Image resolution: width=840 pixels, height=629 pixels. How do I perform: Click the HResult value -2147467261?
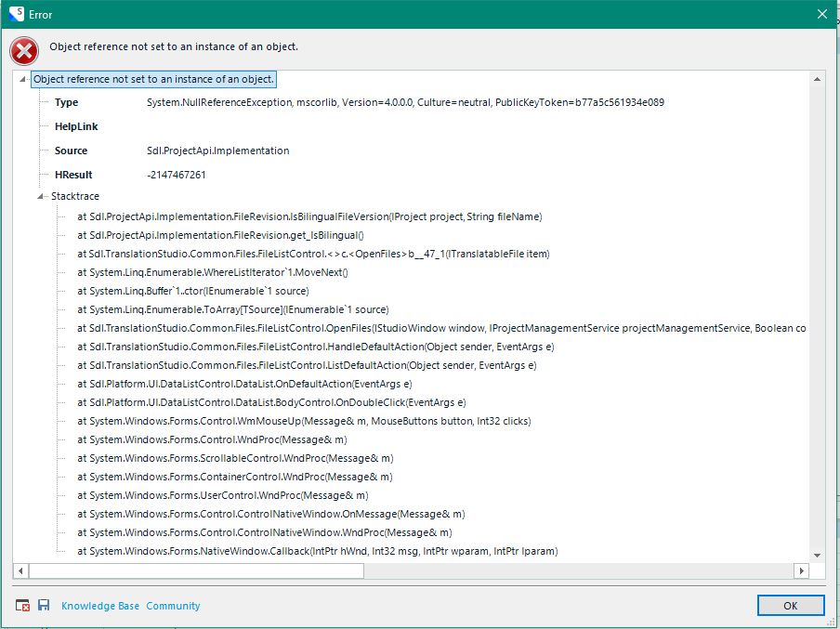pos(177,175)
